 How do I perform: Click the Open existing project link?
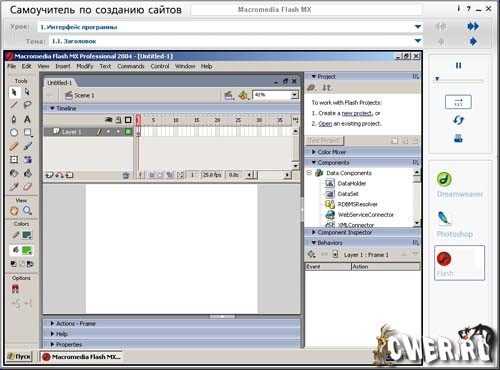(x=325, y=124)
